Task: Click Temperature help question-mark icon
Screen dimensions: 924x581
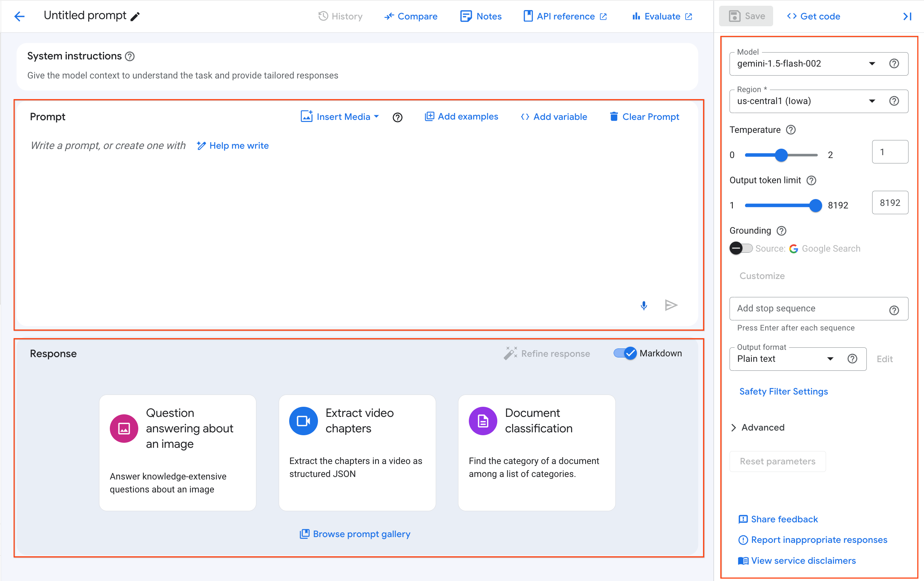Action: tap(790, 130)
